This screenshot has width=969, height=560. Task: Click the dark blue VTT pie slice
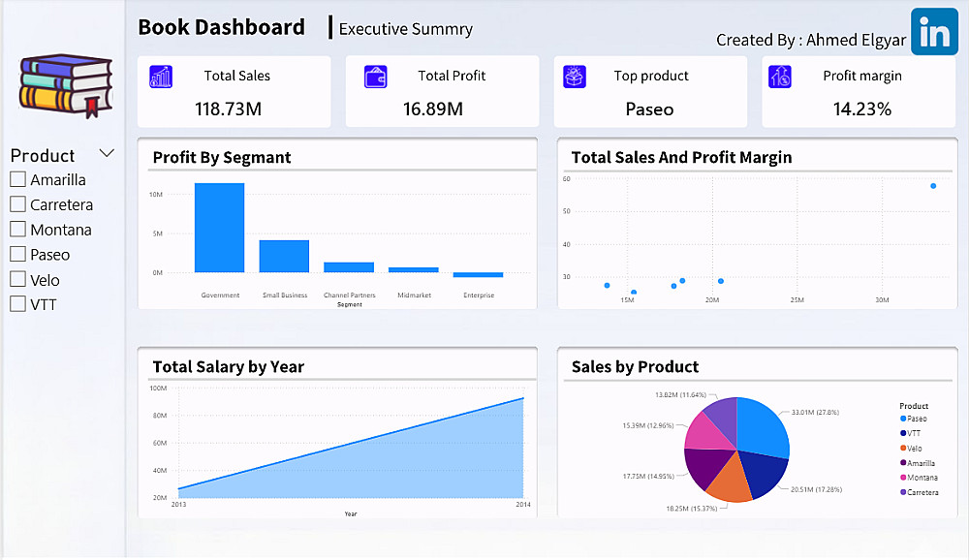(x=764, y=473)
